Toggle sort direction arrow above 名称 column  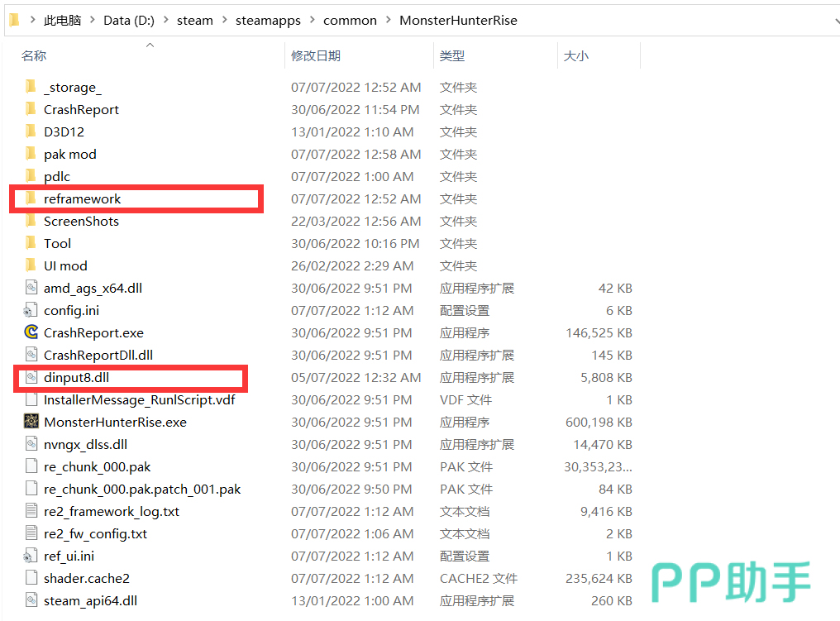click(x=150, y=45)
